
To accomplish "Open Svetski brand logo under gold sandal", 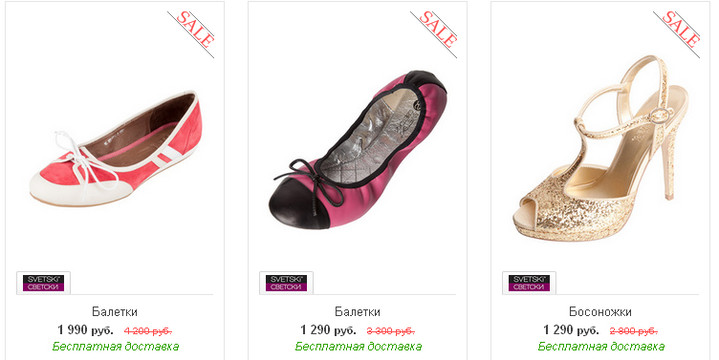I will 530,283.
